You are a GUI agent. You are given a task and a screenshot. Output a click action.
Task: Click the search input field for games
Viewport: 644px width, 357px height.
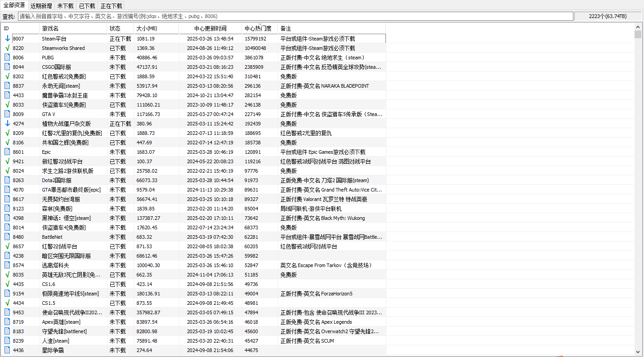point(295,16)
